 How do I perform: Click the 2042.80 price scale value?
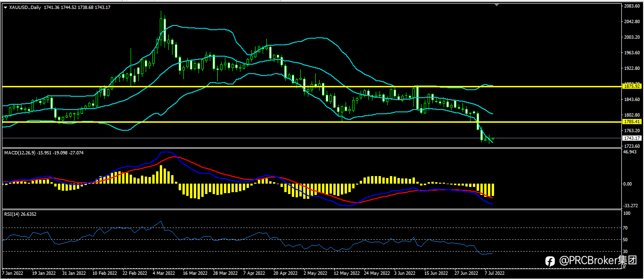[631, 22]
